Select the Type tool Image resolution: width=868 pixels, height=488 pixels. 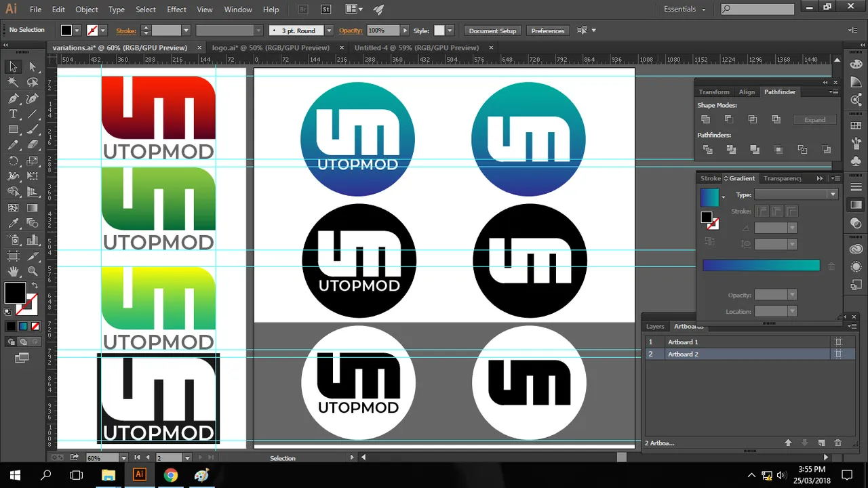13,114
